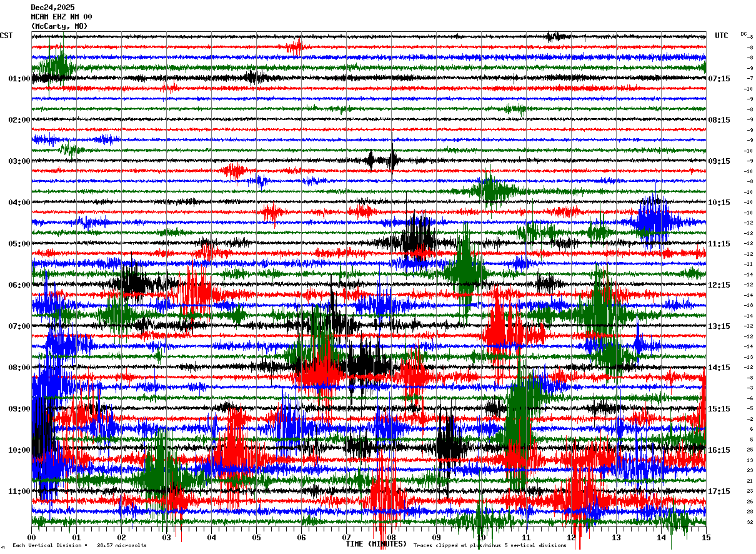Screen dimensions: 756x554
Task: Click the 12:15 UTC time label
Action: [x=719, y=285]
